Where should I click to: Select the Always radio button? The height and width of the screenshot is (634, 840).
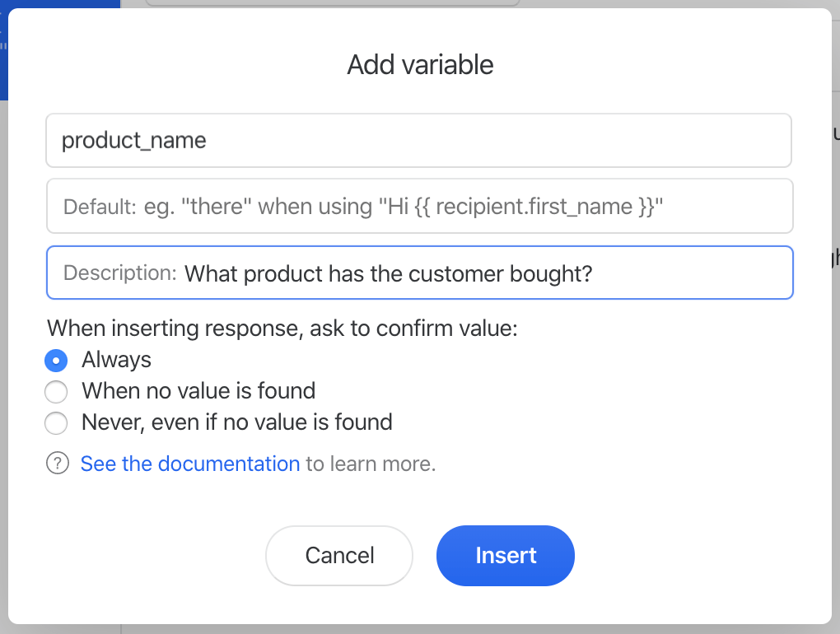click(54, 360)
